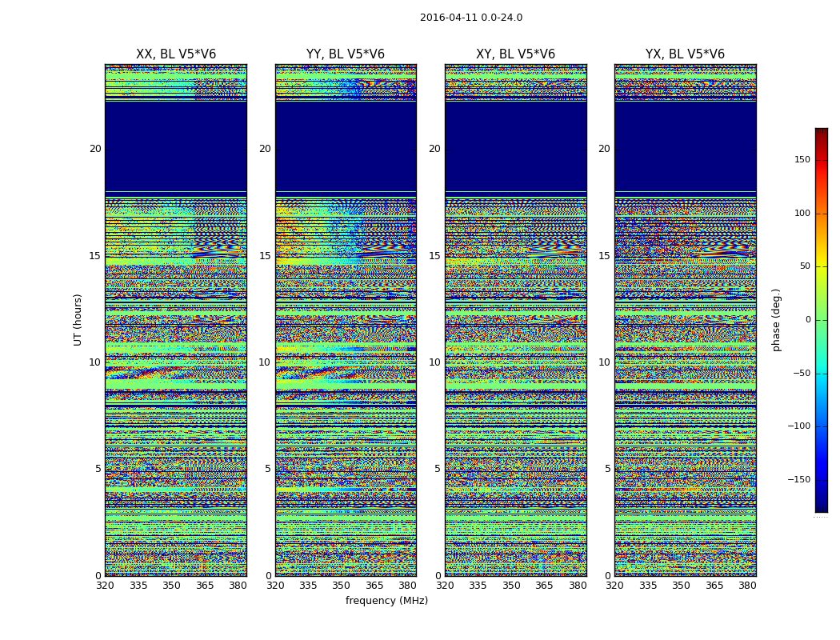Click the solid blue gap in the XY panel
The width and height of the screenshot is (840, 640).
tap(515, 146)
